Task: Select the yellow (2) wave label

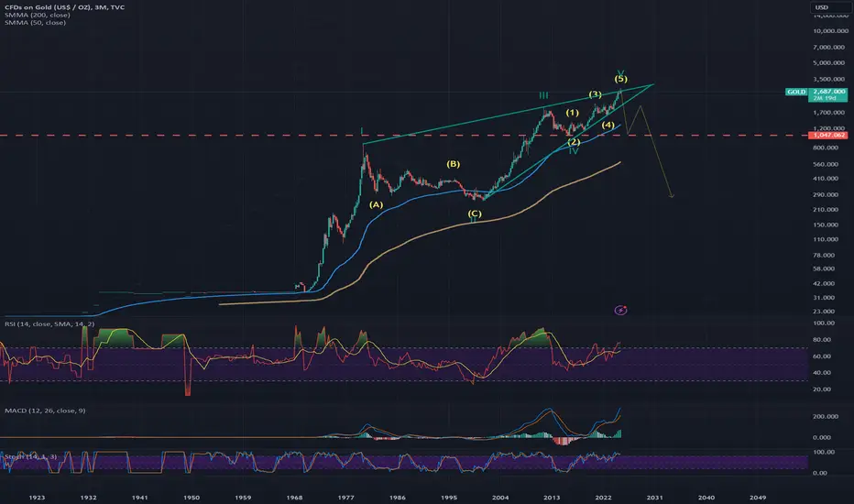Action: 574,142
